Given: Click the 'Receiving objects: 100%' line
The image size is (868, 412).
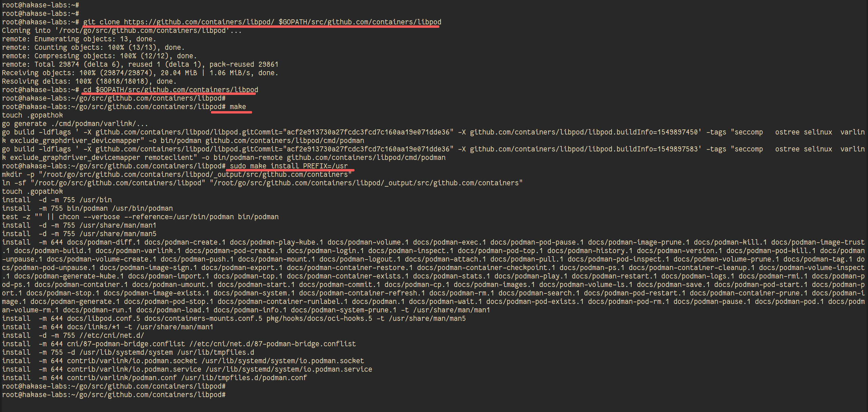Looking at the screenshot, I should [140, 73].
